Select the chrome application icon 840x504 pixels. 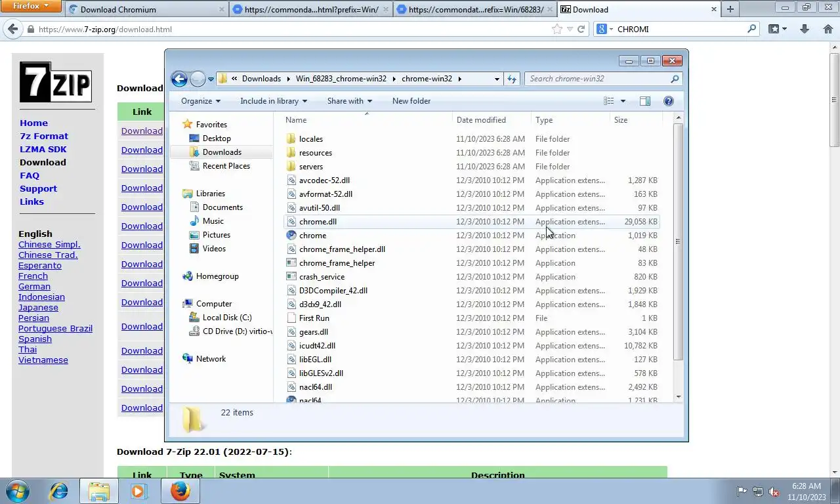292,236
